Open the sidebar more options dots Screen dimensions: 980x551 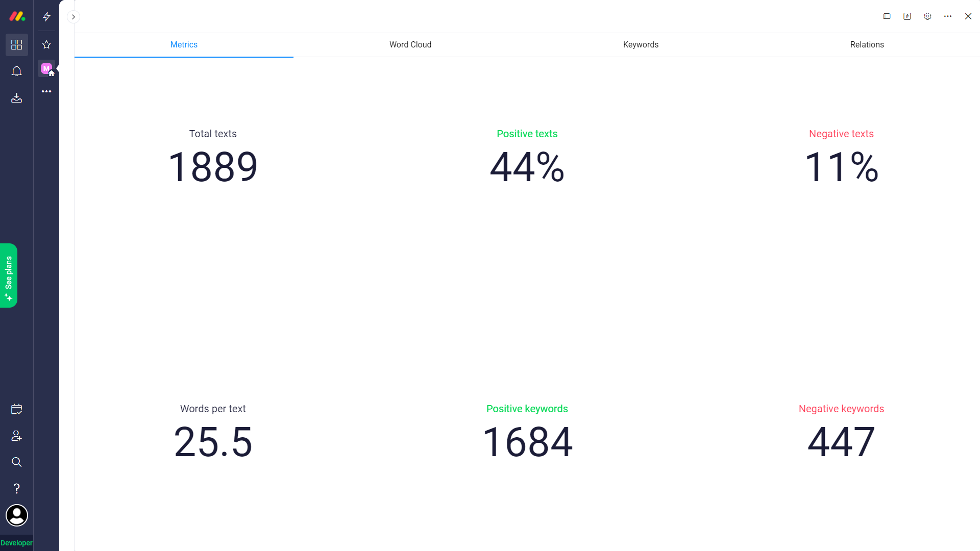46,92
